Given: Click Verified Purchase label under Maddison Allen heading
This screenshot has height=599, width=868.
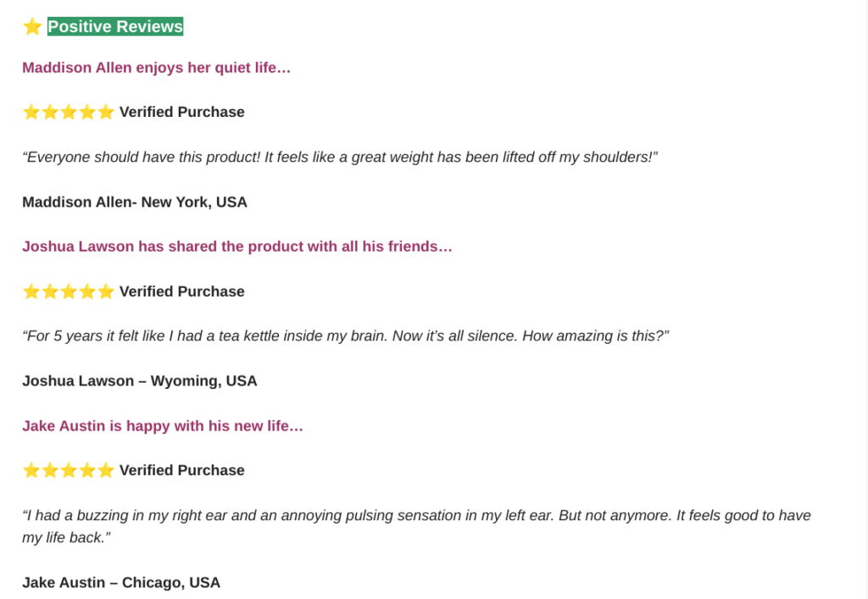Looking at the screenshot, I should tap(182, 113).
